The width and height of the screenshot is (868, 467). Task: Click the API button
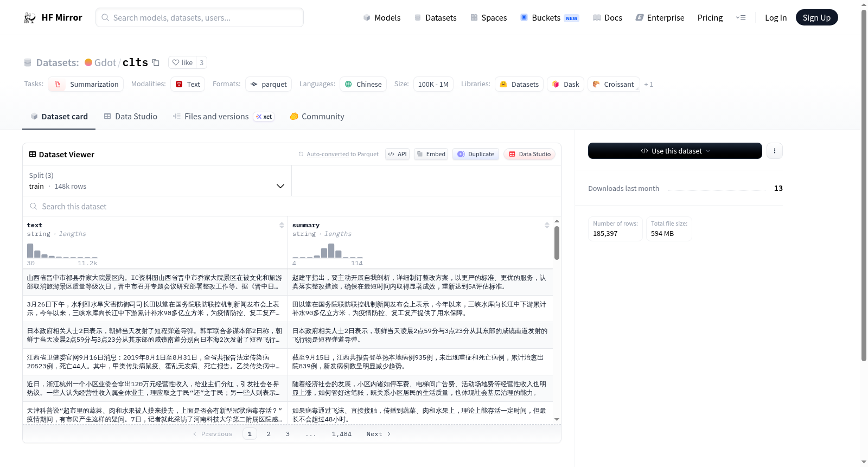(x=397, y=154)
